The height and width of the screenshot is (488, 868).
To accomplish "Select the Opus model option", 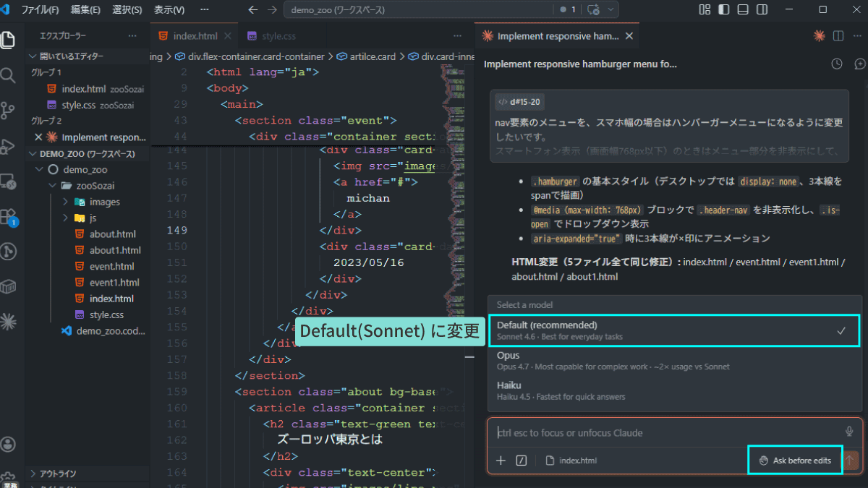I will coord(674,361).
